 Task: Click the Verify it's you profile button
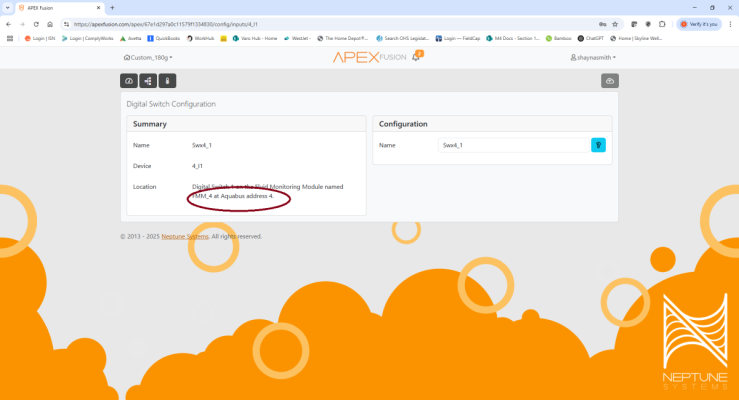(x=699, y=24)
